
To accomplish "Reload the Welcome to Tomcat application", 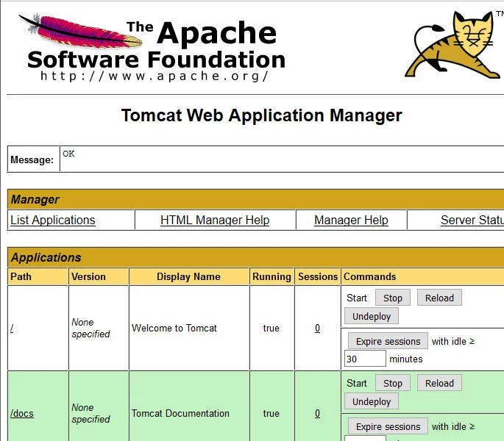I will click(439, 298).
